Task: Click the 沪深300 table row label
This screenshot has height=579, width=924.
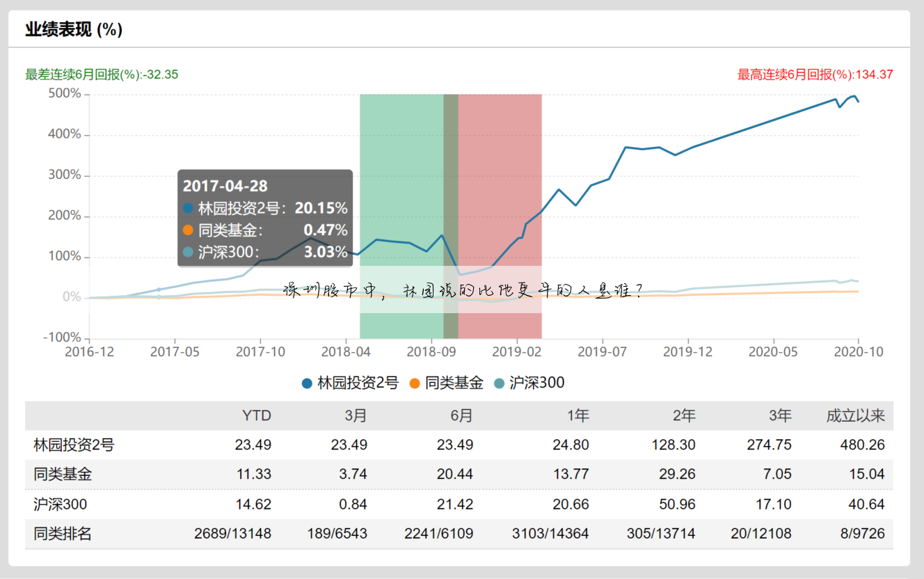Action: point(60,504)
